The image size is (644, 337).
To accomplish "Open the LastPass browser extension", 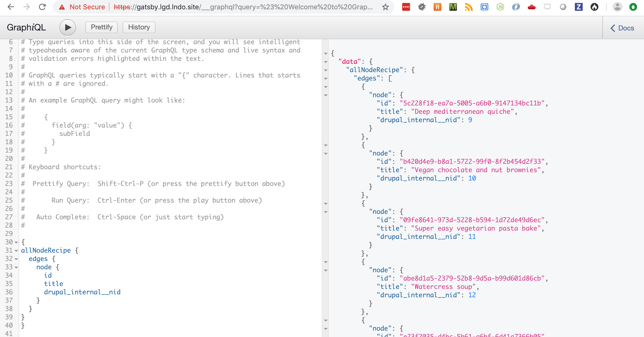I will 406,7.
